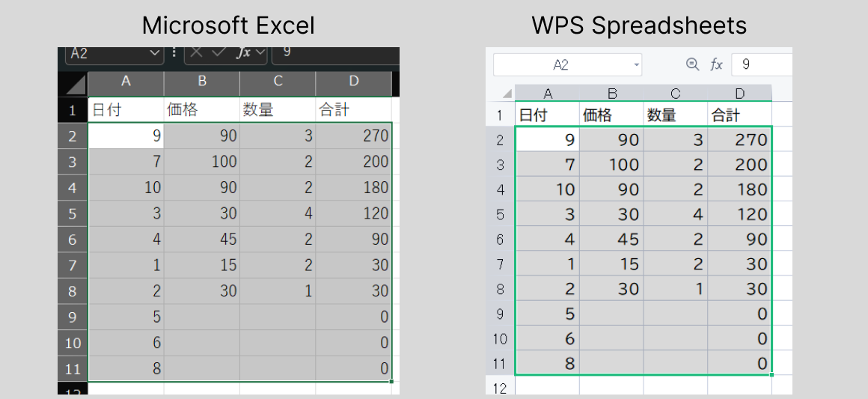This screenshot has height=399, width=868.
Task: Click the WPS formula bar showing 9
Action: 762,65
